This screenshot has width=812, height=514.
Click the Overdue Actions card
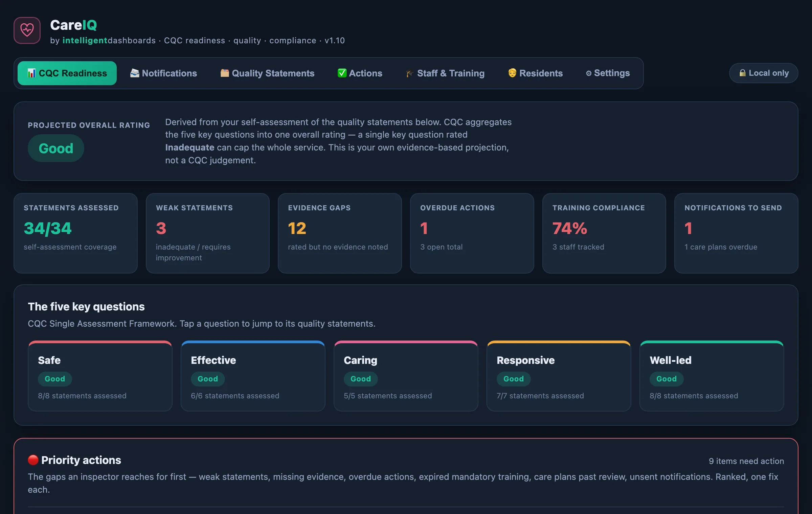point(472,233)
